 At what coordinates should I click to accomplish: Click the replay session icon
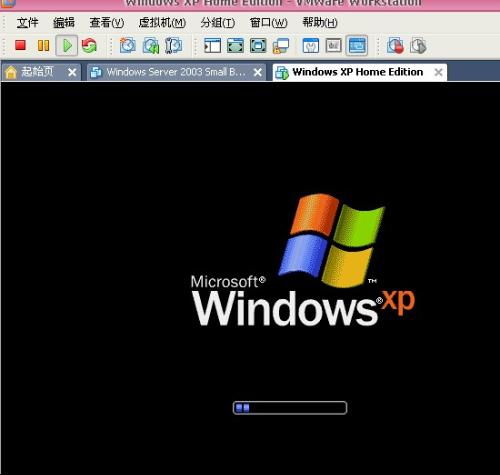pyautogui.click(x=418, y=45)
